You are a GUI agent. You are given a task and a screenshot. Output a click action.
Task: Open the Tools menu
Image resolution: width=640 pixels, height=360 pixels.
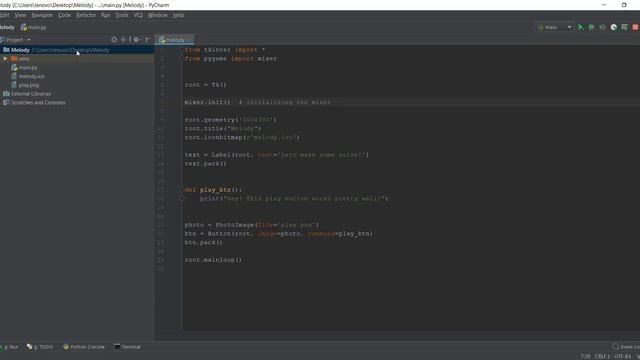[122, 15]
